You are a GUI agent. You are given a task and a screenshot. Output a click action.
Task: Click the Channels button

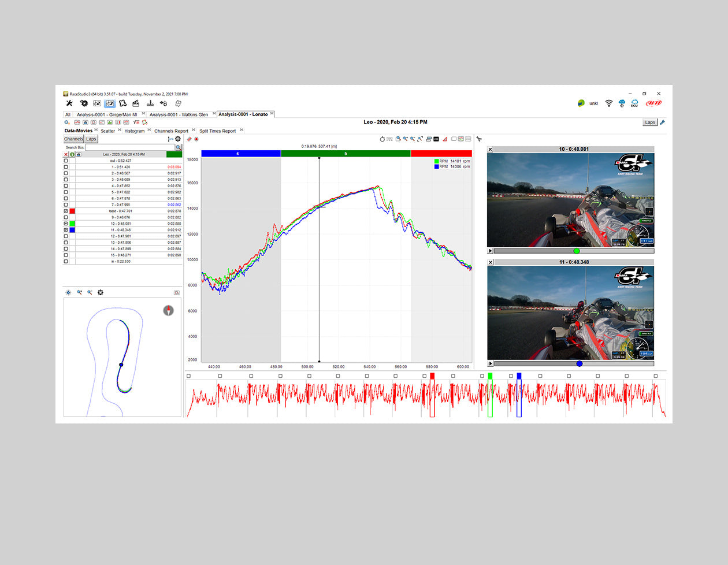tap(73, 139)
